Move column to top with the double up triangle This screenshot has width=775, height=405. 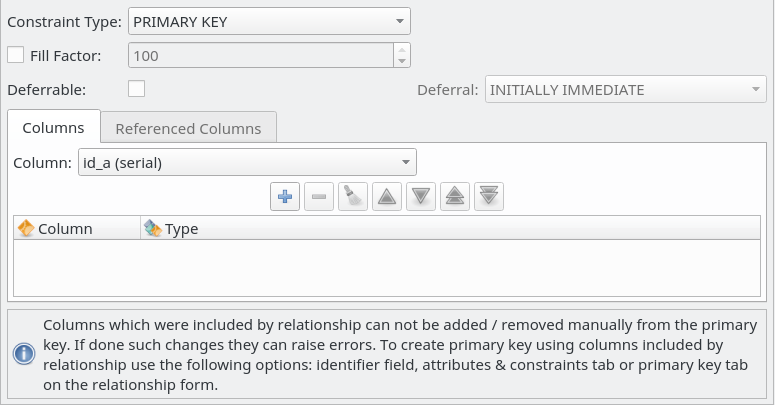point(455,196)
